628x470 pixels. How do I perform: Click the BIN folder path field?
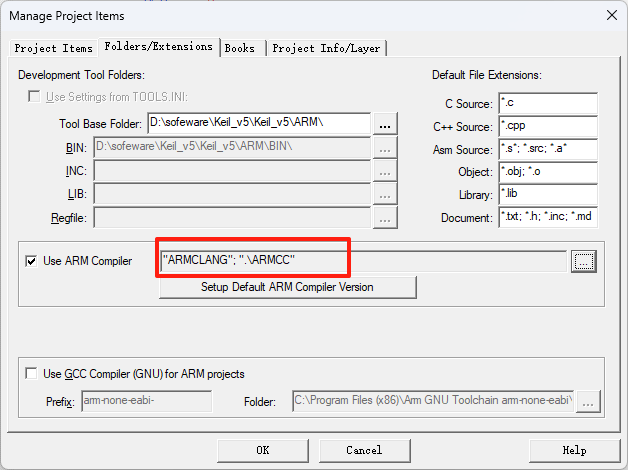232,147
